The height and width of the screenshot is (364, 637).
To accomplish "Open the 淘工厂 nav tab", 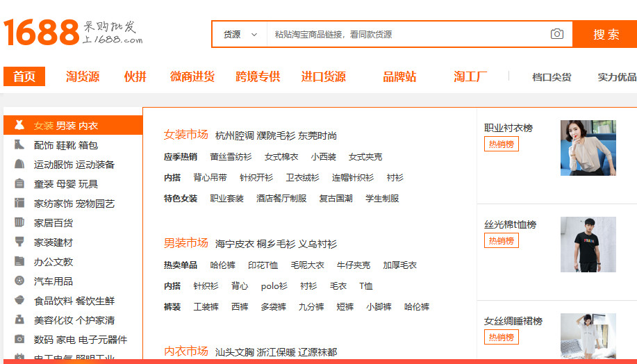I will [x=470, y=76].
